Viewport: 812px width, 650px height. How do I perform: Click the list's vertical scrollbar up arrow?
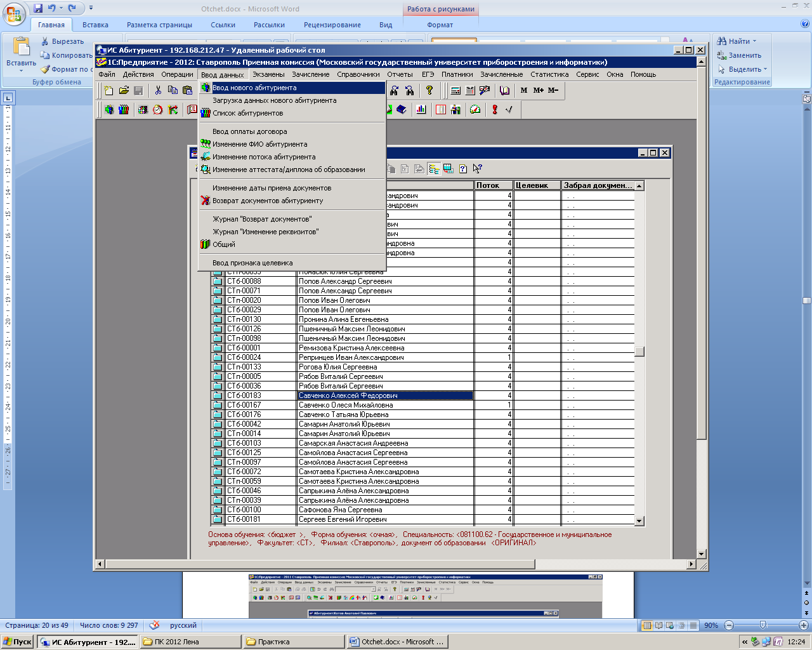click(639, 185)
